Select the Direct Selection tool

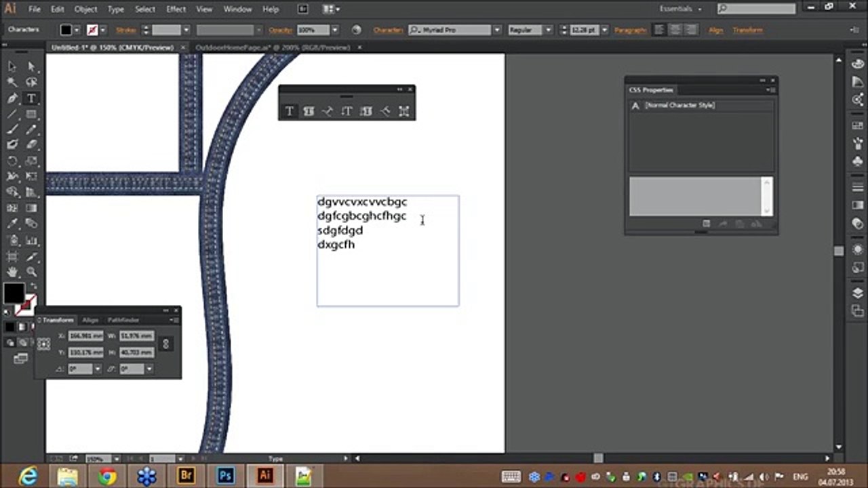(31, 66)
